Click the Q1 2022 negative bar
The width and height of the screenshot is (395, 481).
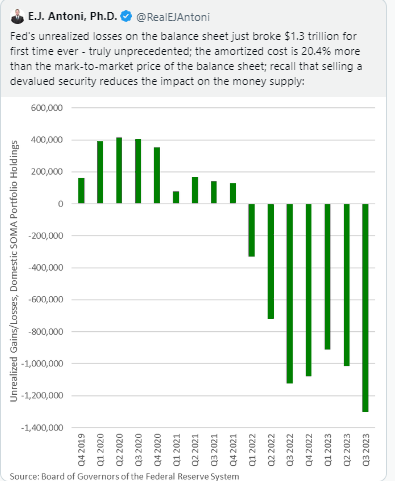pyautogui.click(x=252, y=230)
